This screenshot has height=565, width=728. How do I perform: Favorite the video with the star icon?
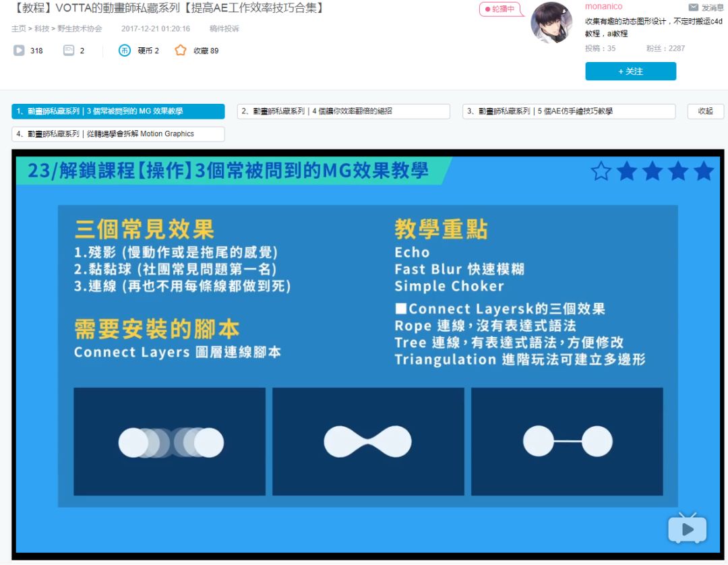click(x=180, y=50)
